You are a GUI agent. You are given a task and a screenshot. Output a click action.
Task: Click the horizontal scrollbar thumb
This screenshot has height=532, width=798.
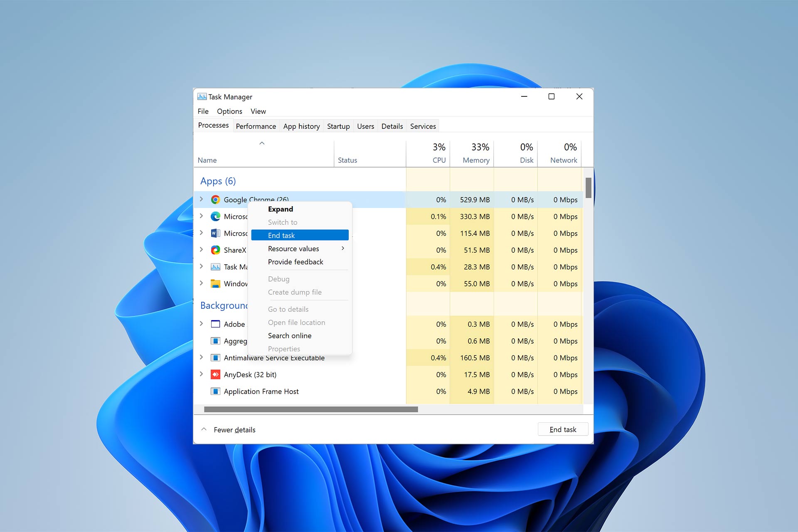311,409
